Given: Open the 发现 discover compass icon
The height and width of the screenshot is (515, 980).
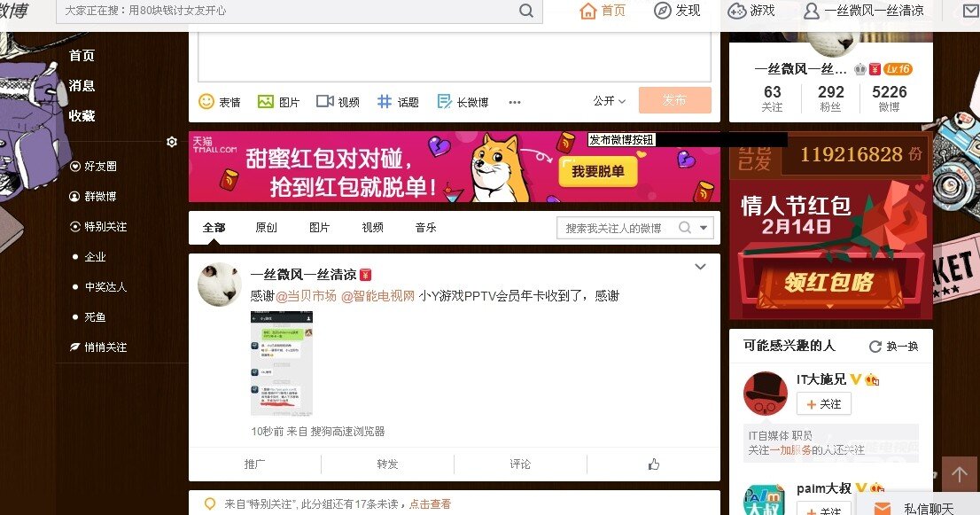Looking at the screenshot, I should point(662,11).
